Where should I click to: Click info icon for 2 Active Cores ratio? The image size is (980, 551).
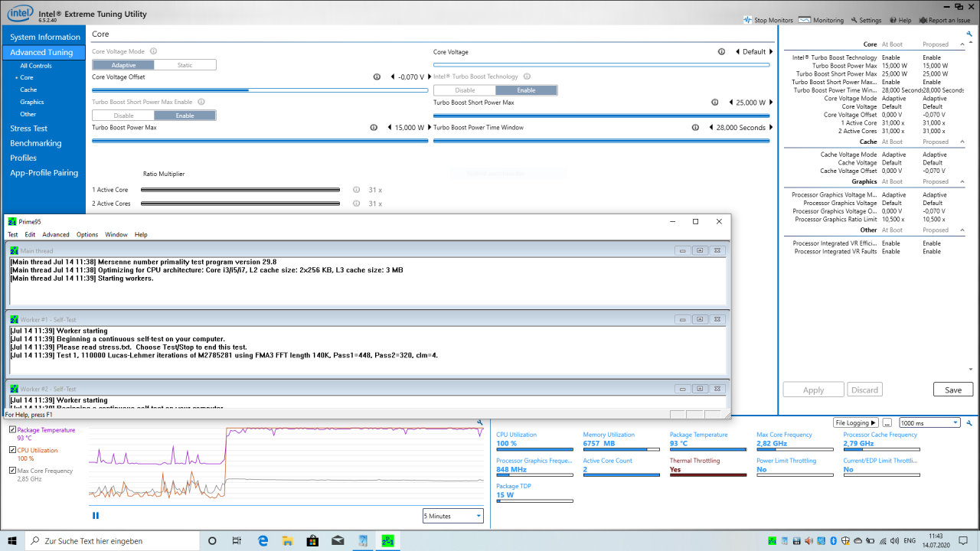[356, 204]
